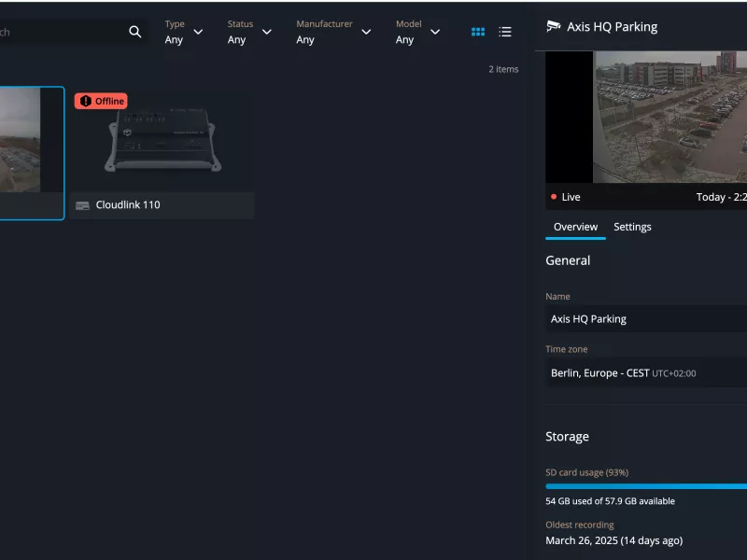Image resolution: width=747 pixels, height=560 pixels.
Task: Click the search magnifier icon
Action: [x=135, y=32]
